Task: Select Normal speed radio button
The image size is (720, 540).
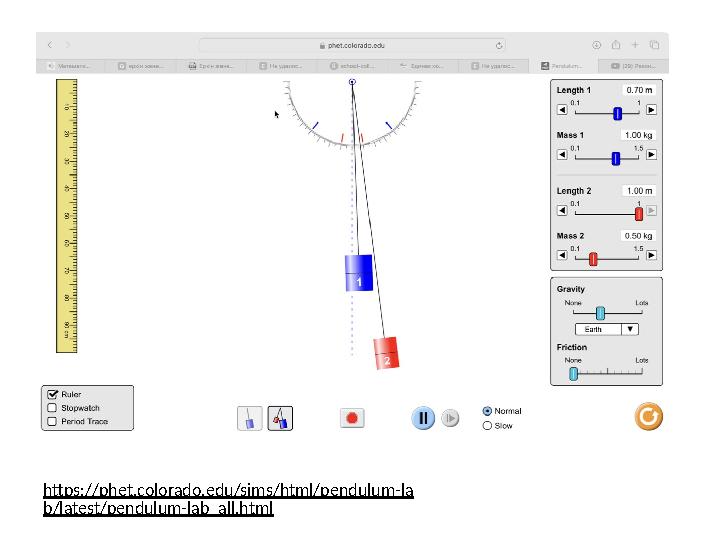Action: [x=487, y=411]
